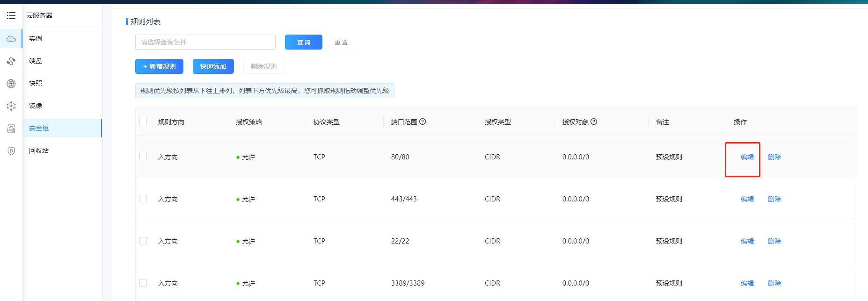Image resolution: width=868 pixels, height=301 pixels.
Task: Click the 协议类型 column header
Action: tap(327, 122)
